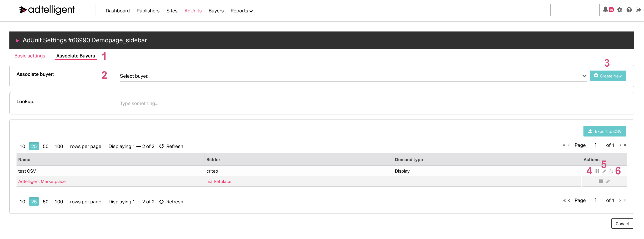Go to last page in top pager

(625, 145)
